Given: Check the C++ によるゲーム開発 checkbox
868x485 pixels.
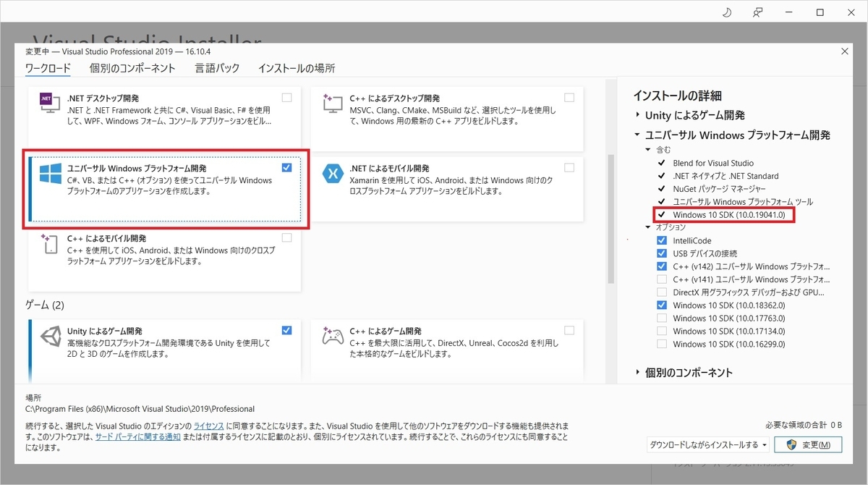Looking at the screenshot, I should (569, 330).
